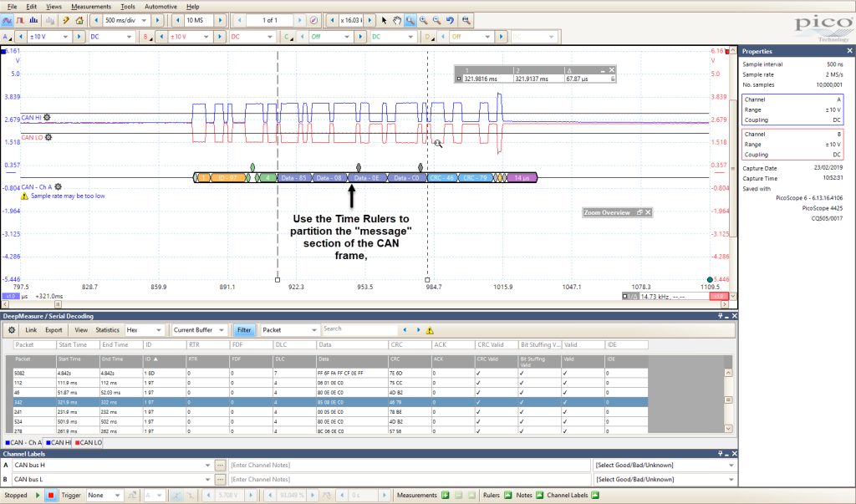Open CAN HI channel gear settings
The image size is (856, 504).
click(47, 117)
